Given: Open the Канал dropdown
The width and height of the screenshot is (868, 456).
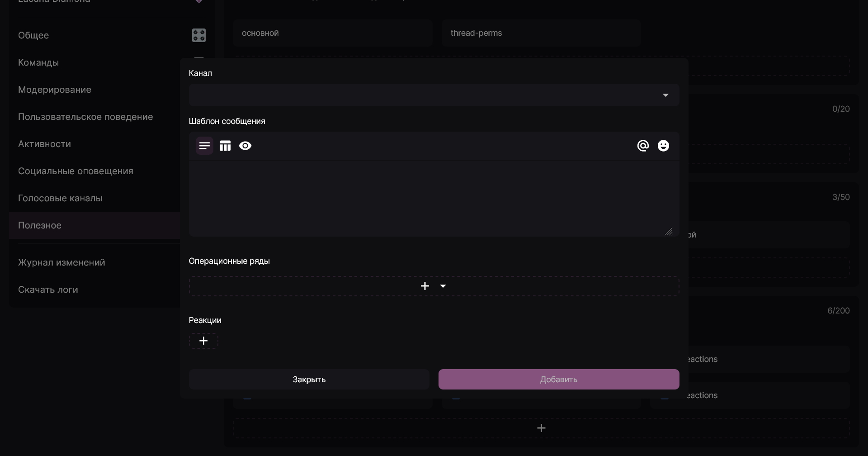Looking at the screenshot, I should [434, 95].
